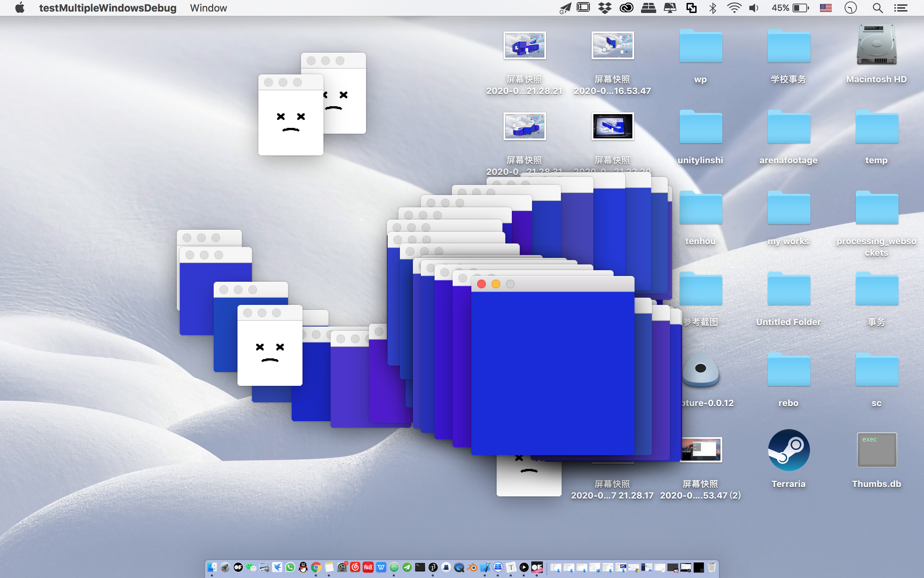Open Notification Center list icon

[901, 8]
